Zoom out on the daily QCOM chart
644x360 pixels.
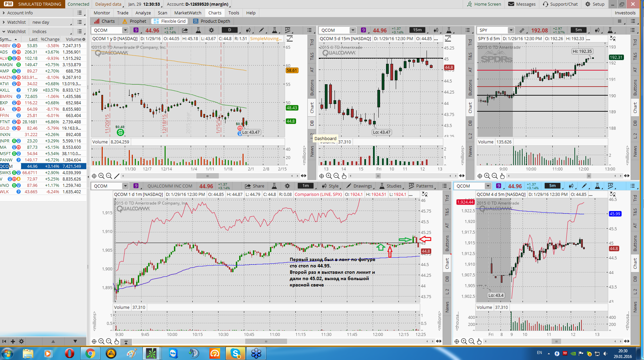coord(109,176)
